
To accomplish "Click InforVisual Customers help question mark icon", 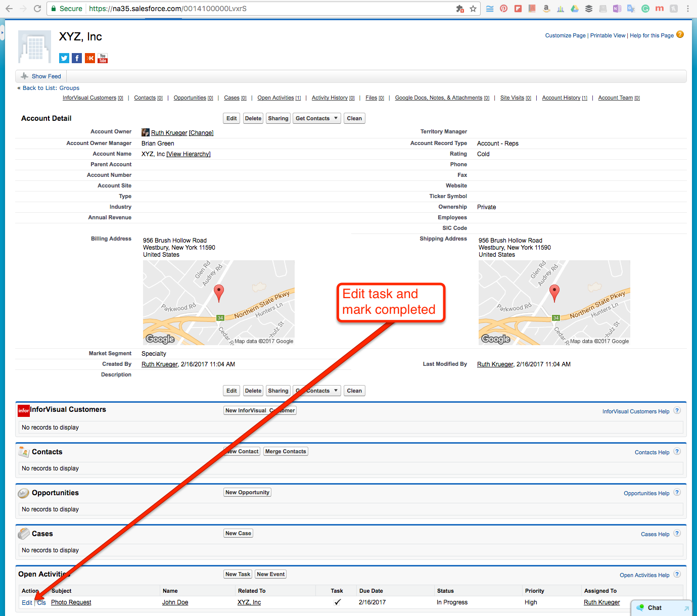I will (677, 411).
